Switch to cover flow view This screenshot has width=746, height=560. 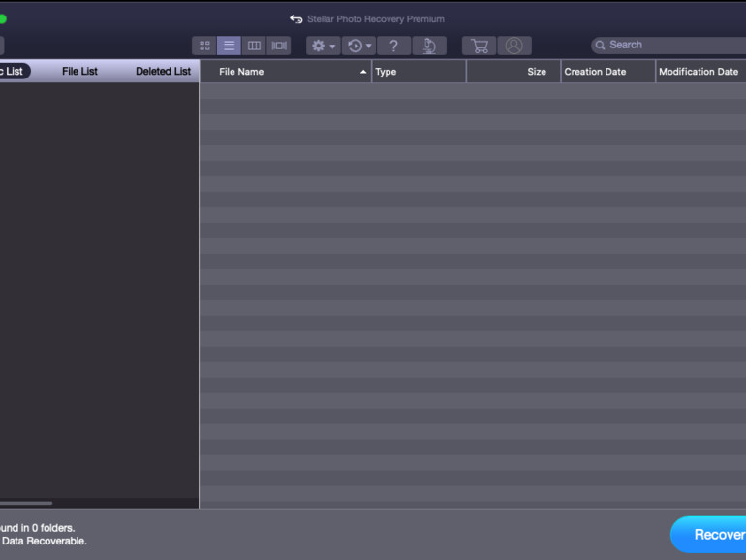point(279,46)
